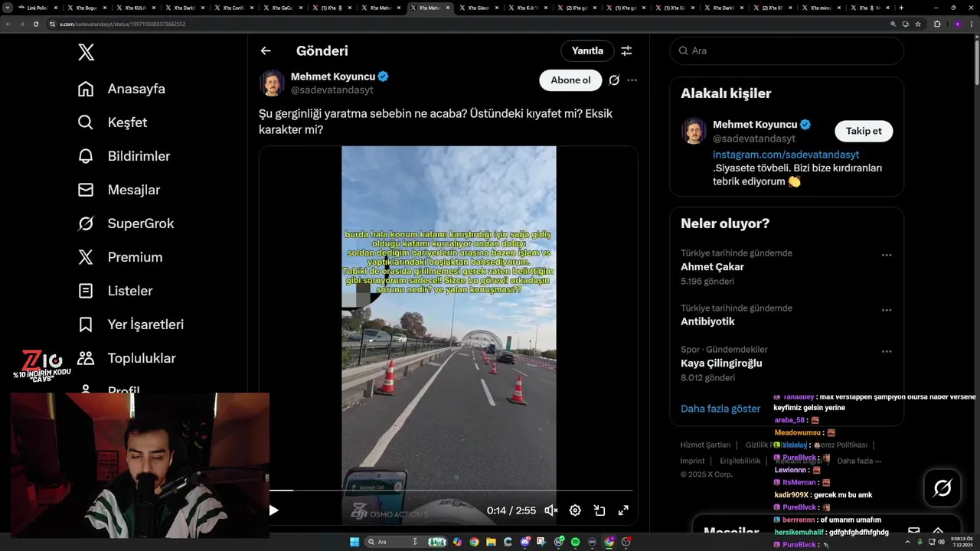Enter fullscreen on video
This screenshot has width=980, height=551.
pos(623,510)
